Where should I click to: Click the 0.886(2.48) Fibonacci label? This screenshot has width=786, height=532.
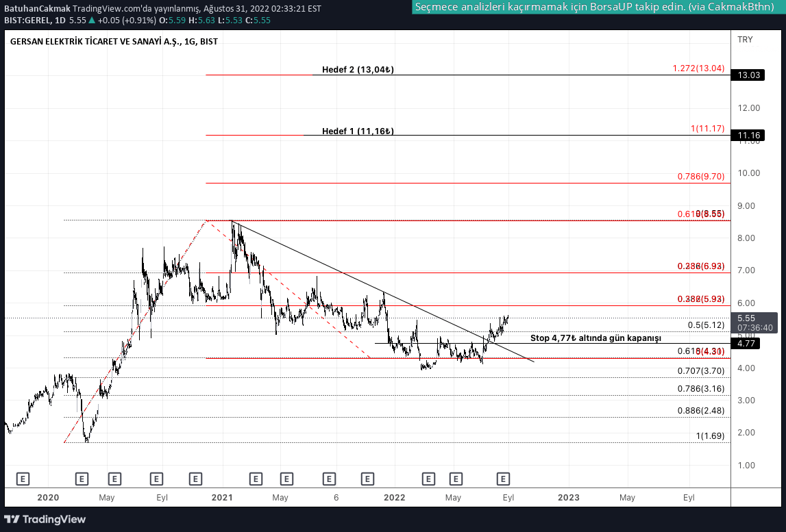701,411
